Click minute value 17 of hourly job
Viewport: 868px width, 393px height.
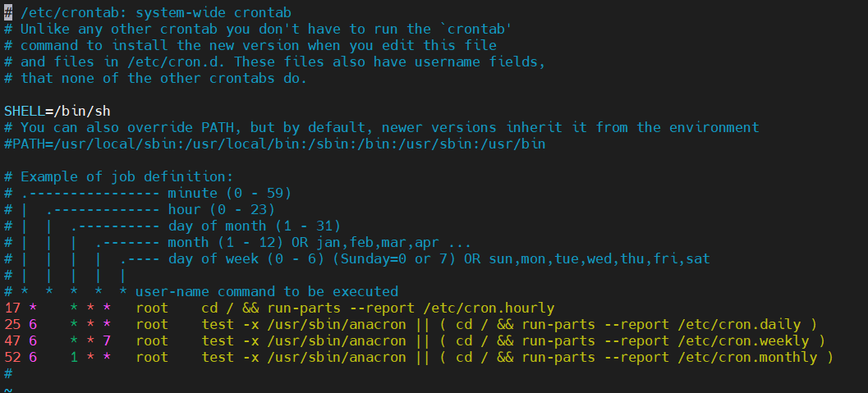coord(12,308)
